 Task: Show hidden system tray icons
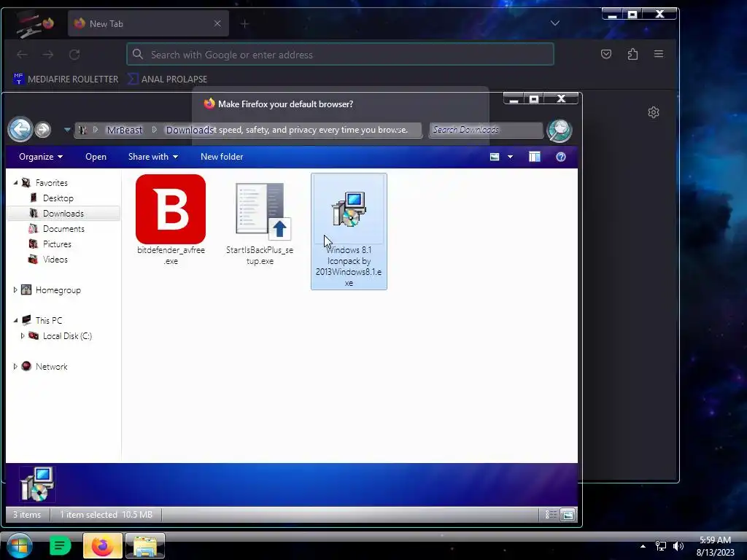tap(643, 546)
